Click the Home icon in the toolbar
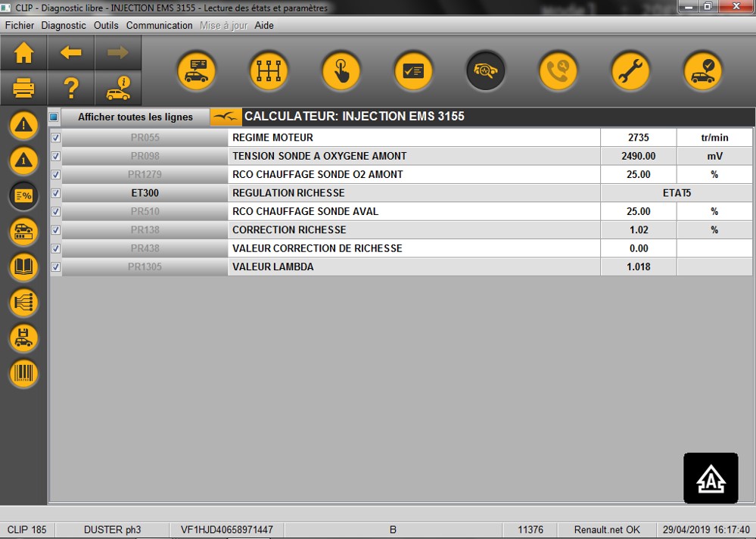 coord(23,53)
